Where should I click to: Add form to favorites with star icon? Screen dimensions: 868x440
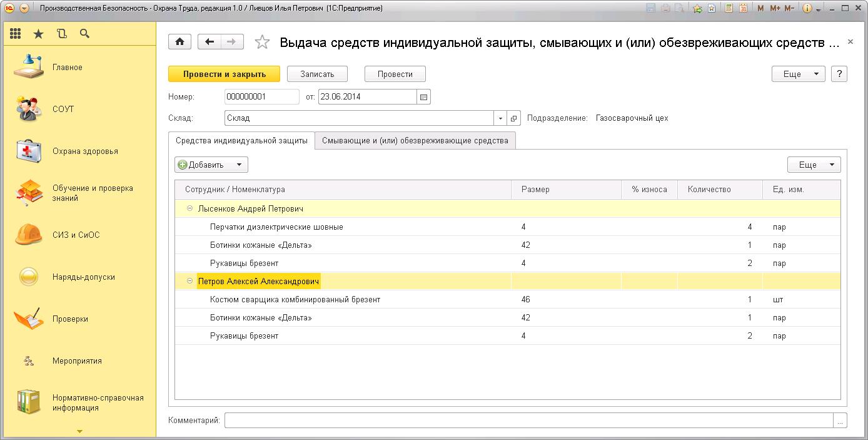pos(263,43)
